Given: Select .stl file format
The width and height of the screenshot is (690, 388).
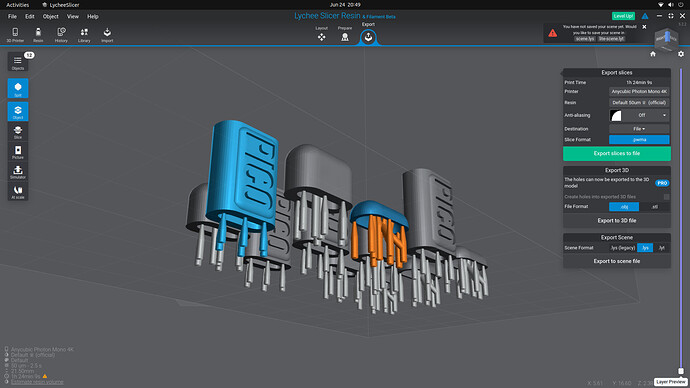Looking at the screenshot, I should pyautogui.click(x=654, y=207).
